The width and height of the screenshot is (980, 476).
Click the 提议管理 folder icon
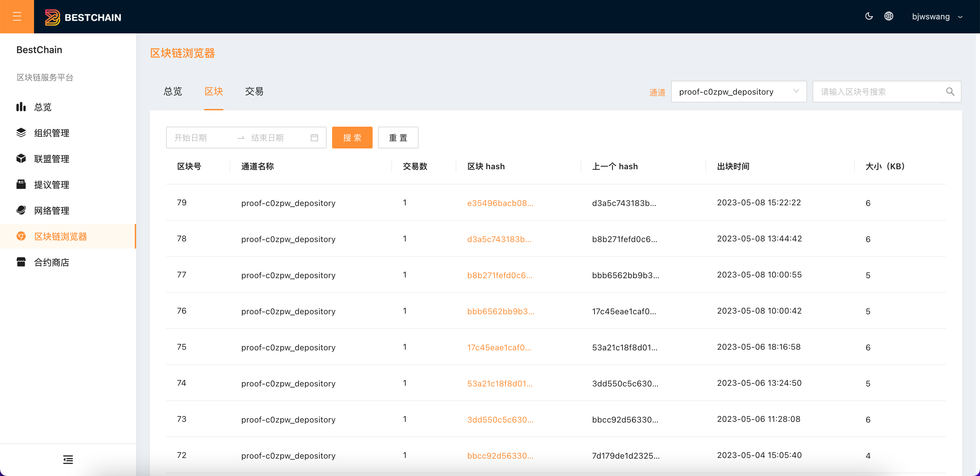tap(21, 184)
